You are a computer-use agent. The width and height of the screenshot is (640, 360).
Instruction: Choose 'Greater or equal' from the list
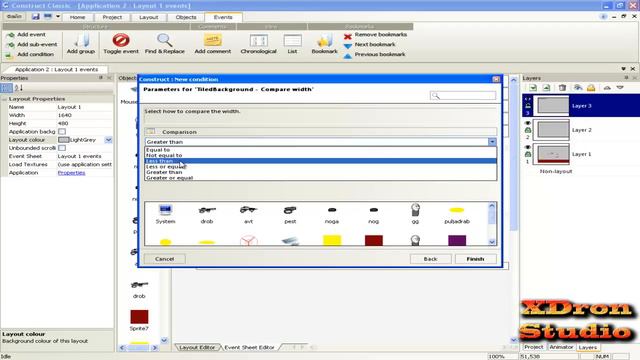point(321,178)
